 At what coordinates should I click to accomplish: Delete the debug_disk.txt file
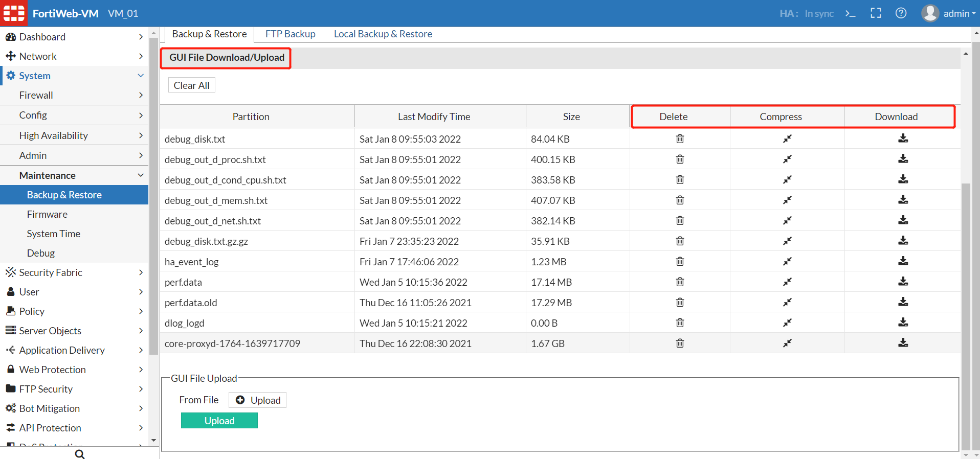click(x=680, y=139)
